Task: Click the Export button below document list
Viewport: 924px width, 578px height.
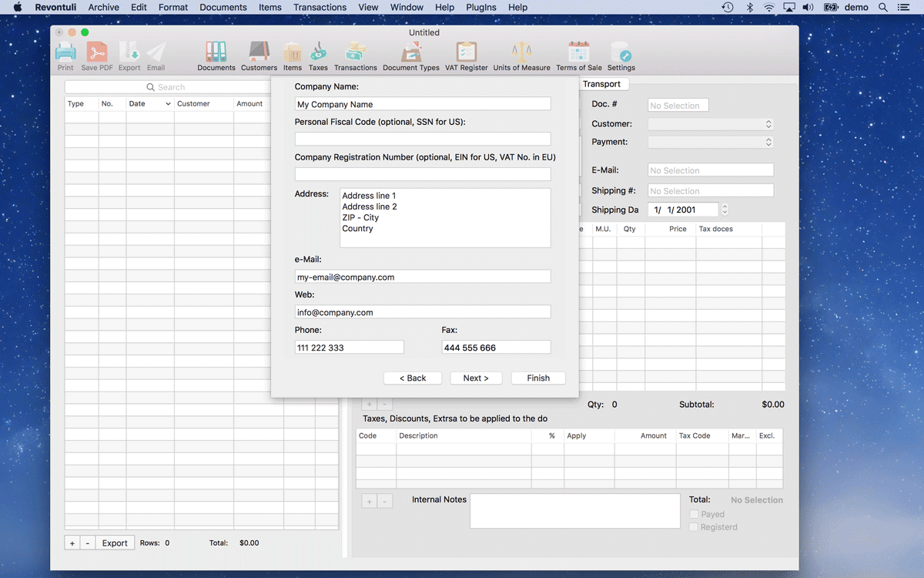Action: (x=115, y=543)
